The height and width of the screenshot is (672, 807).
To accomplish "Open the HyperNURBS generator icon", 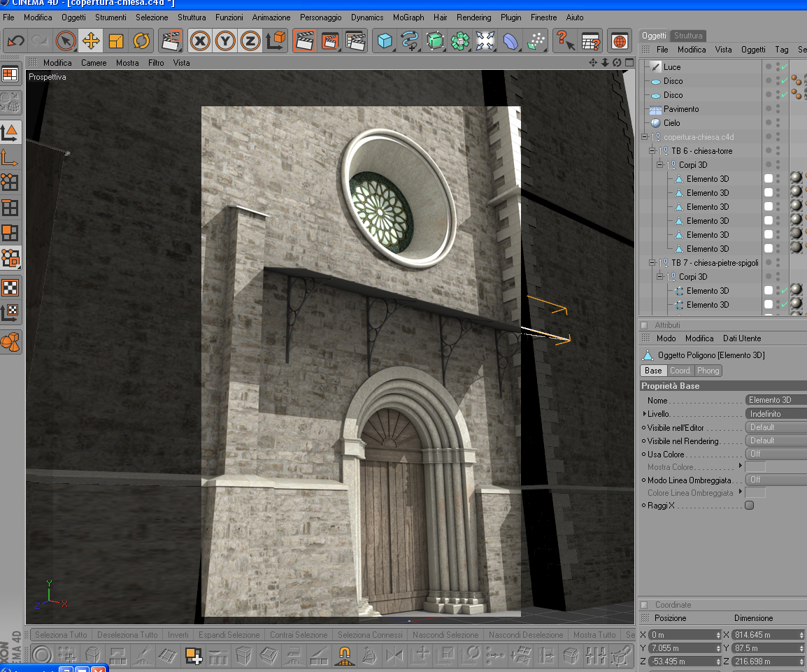I will coord(435,41).
